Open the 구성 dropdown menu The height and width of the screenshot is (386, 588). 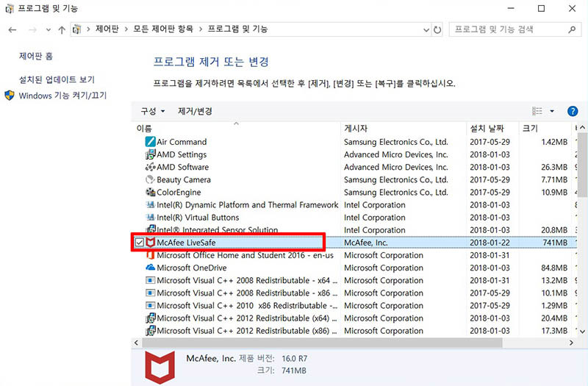[152, 111]
